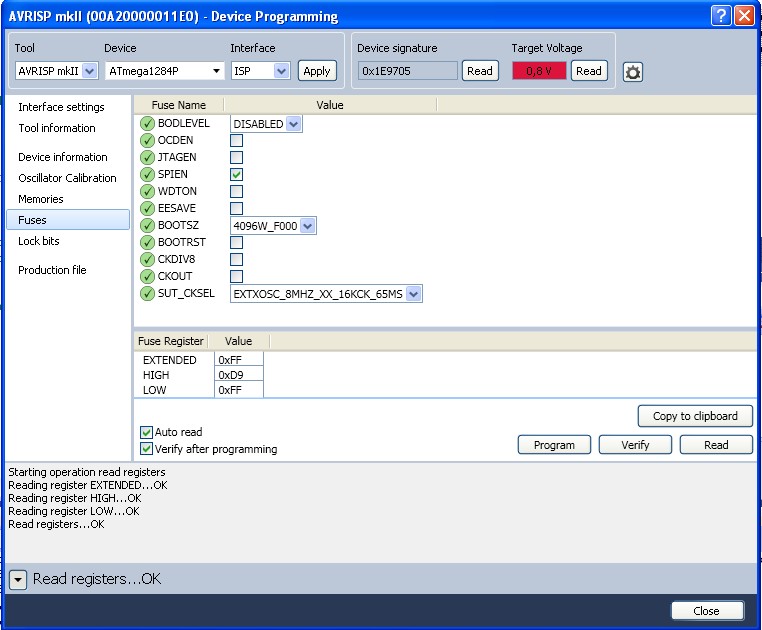Image resolution: width=762 pixels, height=630 pixels.
Task: Click the WDTON green status check icon
Action: pos(147,192)
